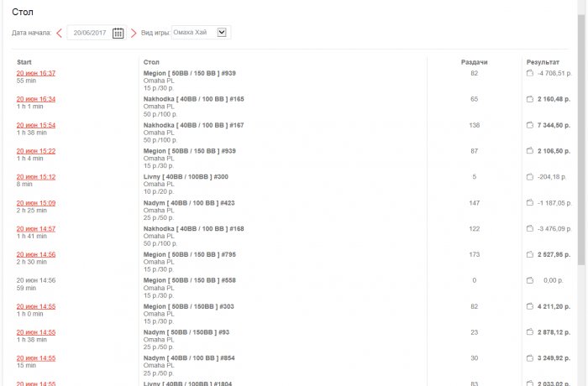Open the 20 июн 14:56 link lasting 2 h 30 min
Image resolution: width=588 pixels, height=386 pixels.
point(36,254)
